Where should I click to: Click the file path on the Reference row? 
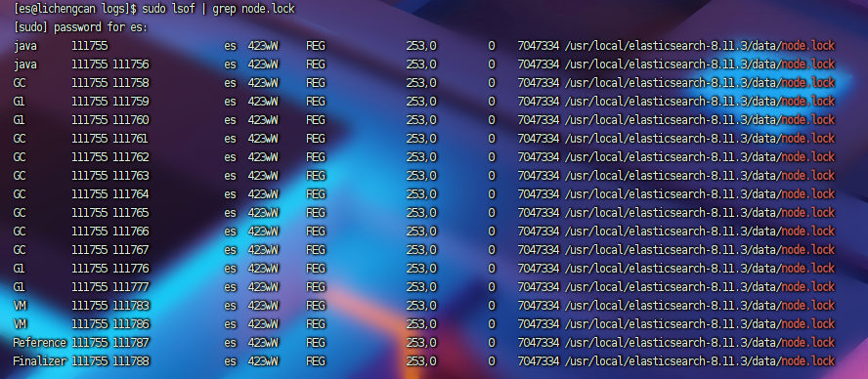[x=700, y=343]
